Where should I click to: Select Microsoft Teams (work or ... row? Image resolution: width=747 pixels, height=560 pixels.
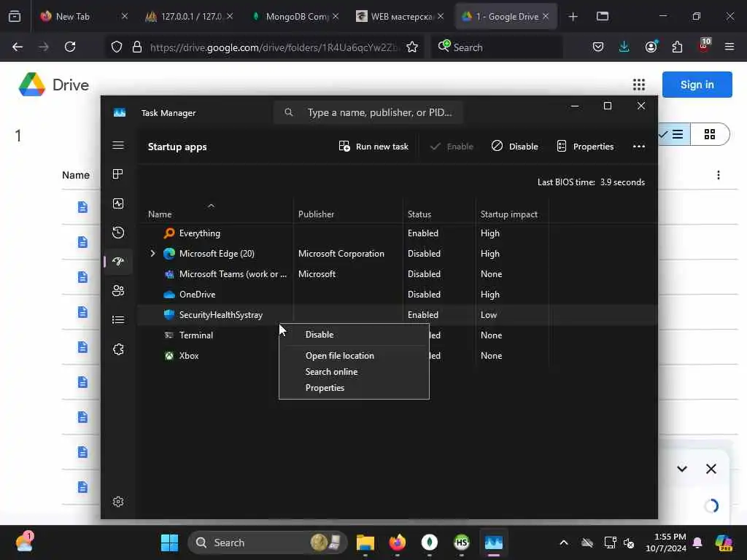[x=398, y=274]
